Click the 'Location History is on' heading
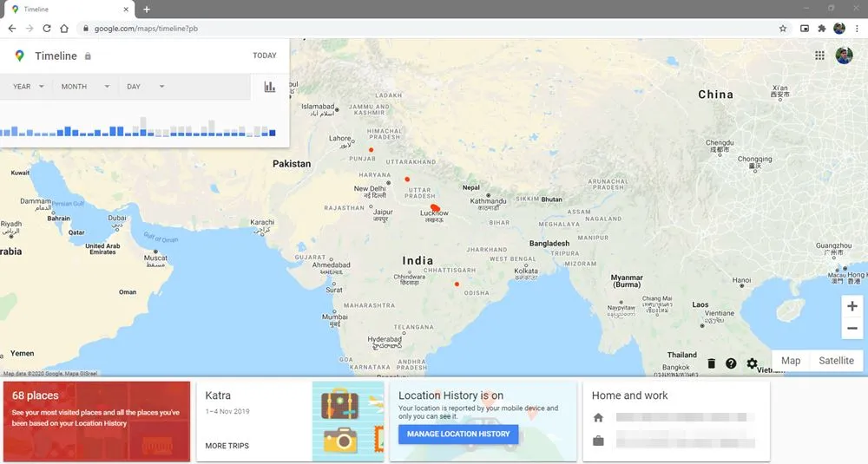Viewport: 868px width, 464px height. [x=450, y=395]
